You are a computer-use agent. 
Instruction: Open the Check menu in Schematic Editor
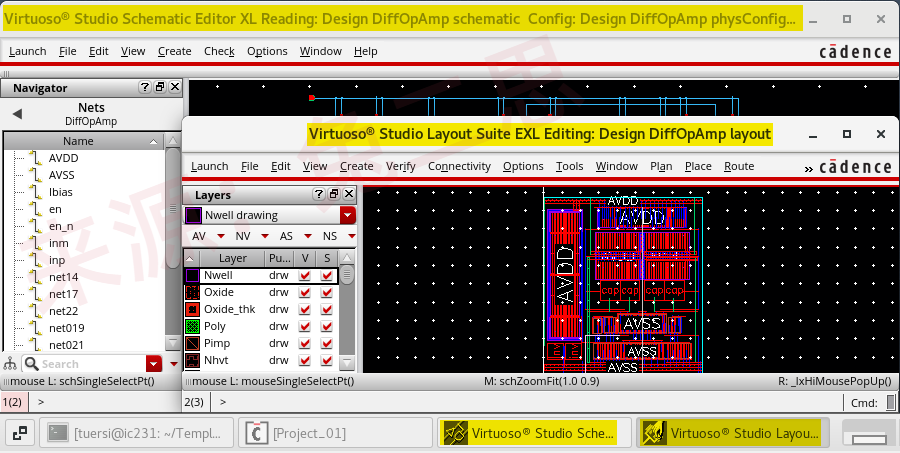219,51
